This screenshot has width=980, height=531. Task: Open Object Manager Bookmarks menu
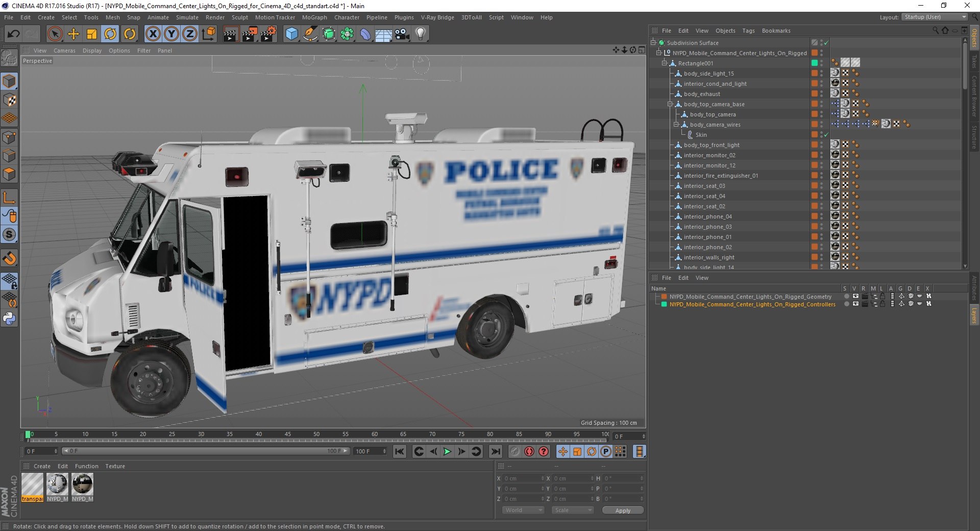776,31
